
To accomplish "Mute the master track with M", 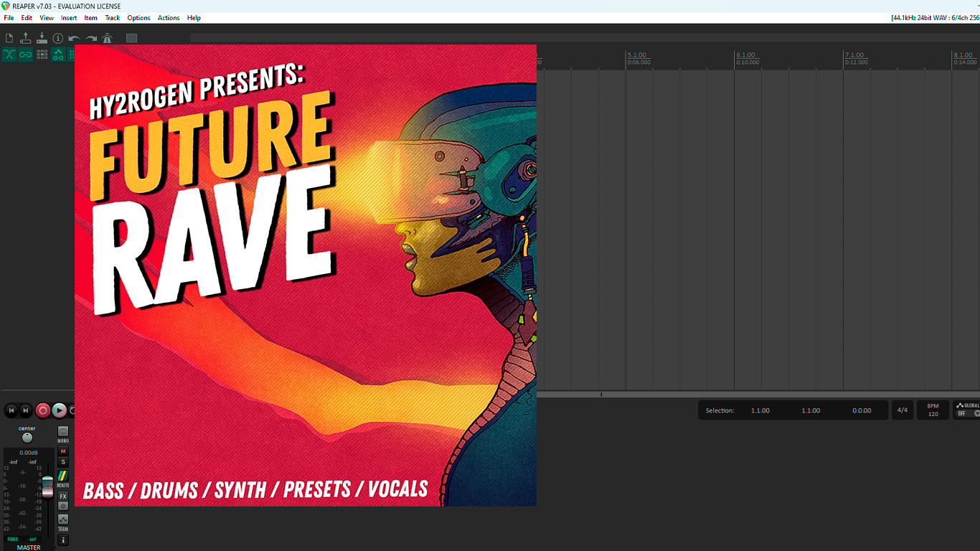I will coord(63,451).
